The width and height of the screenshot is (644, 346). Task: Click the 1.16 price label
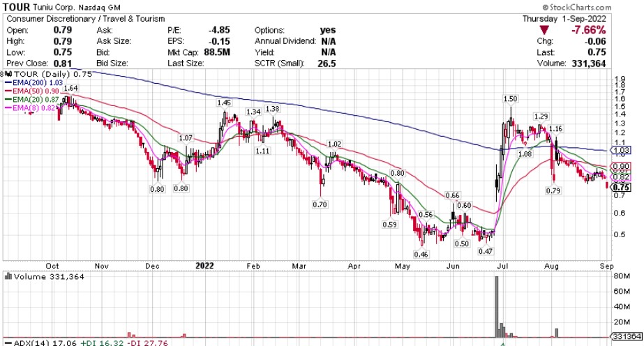click(x=555, y=129)
